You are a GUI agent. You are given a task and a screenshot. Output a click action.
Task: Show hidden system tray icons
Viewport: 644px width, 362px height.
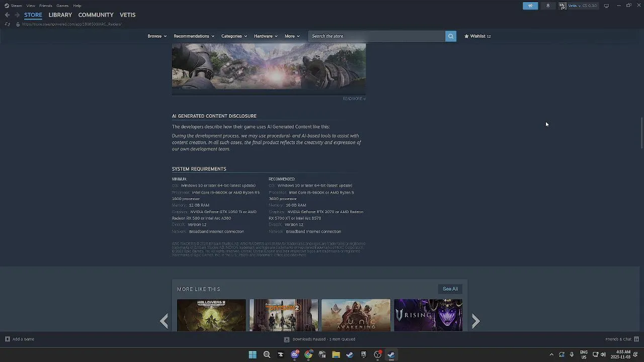coord(551,354)
